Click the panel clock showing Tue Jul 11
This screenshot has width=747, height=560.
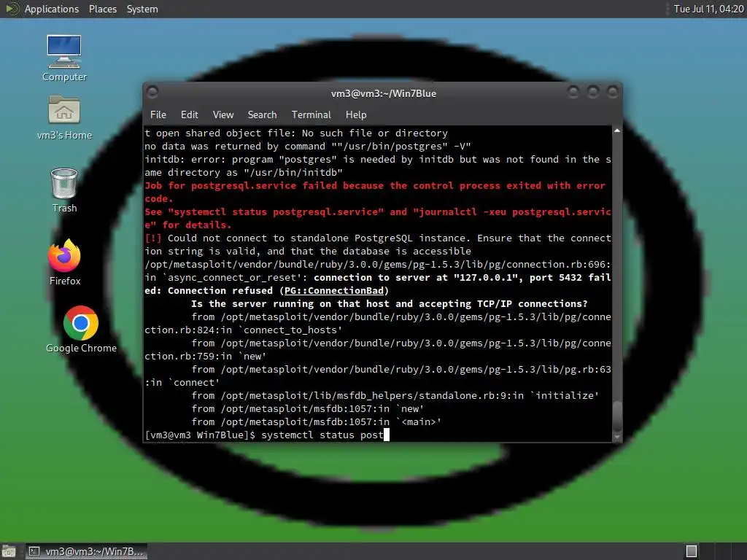(x=708, y=9)
